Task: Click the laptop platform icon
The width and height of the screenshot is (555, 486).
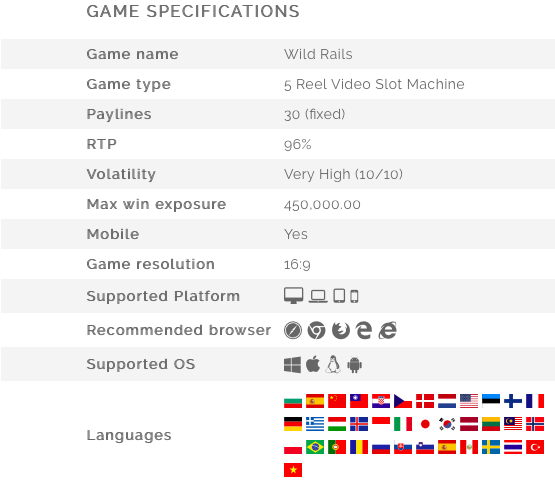Action: (318, 296)
